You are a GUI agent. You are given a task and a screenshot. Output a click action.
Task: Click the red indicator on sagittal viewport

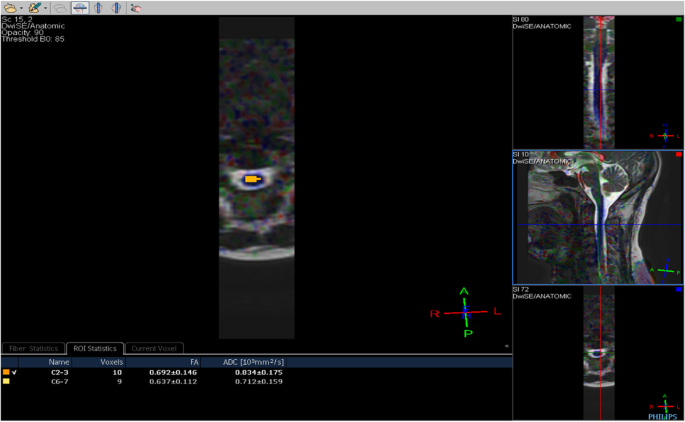pos(679,155)
